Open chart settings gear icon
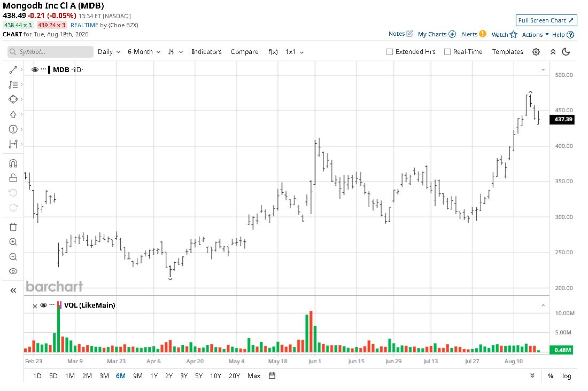This screenshot has height=391, width=588. [536, 52]
